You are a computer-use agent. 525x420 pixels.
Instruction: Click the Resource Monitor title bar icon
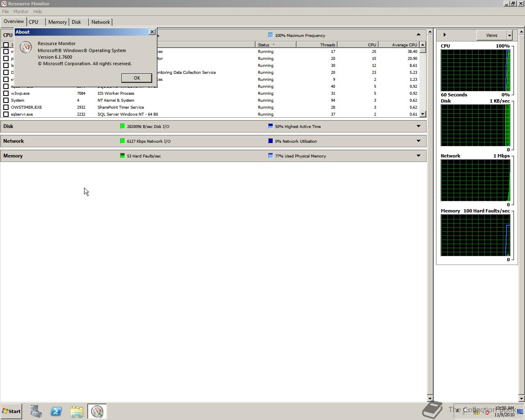point(4,4)
